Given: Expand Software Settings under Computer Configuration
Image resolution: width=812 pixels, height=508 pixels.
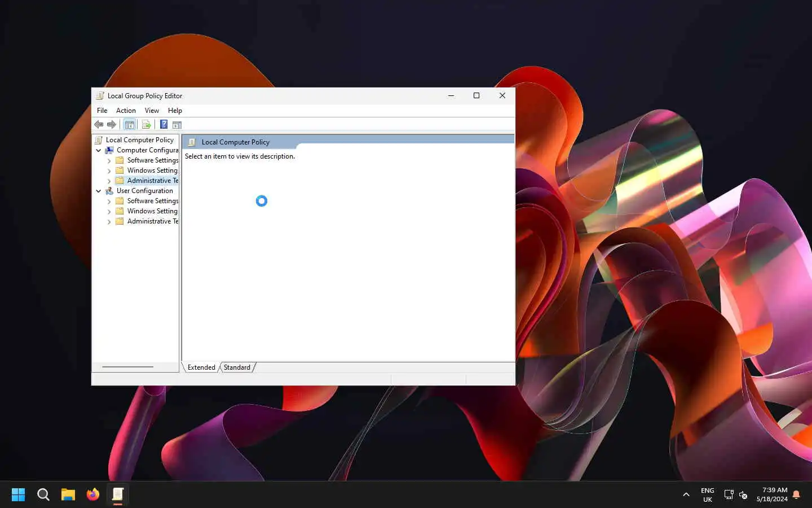Looking at the screenshot, I should click(109, 161).
